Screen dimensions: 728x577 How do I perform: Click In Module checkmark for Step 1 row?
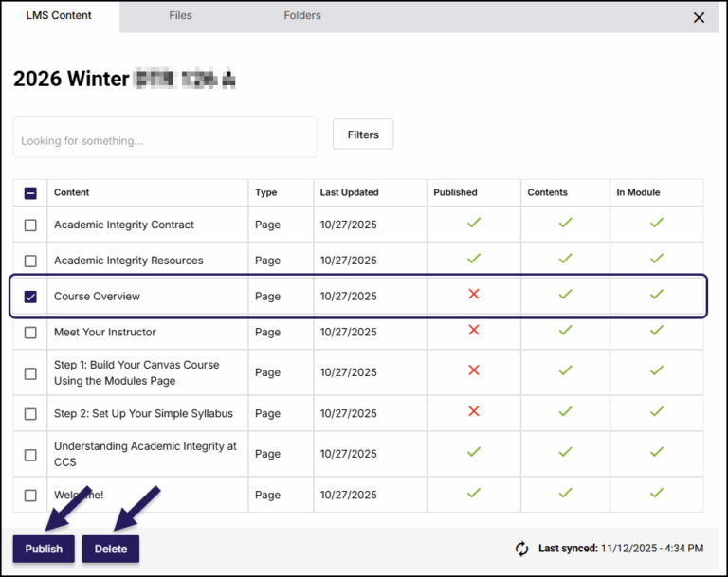coord(657,370)
